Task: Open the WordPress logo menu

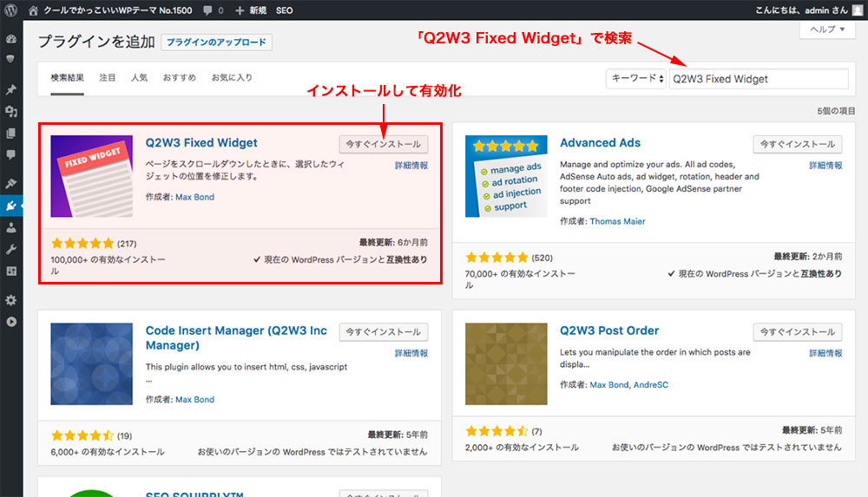Action: [11, 10]
